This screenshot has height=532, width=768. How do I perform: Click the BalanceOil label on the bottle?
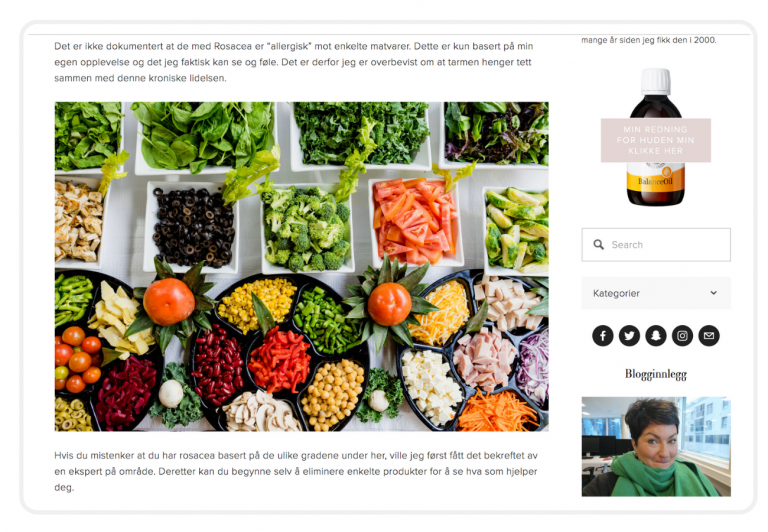point(655,182)
